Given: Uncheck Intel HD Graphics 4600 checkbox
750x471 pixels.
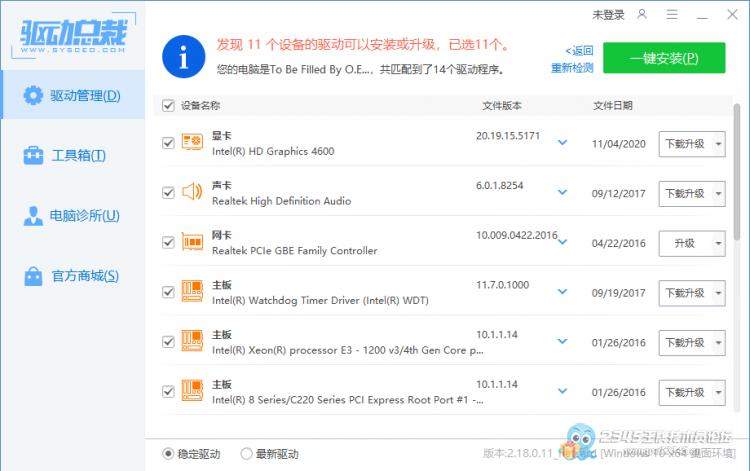Looking at the screenshot, I should [168, 142].
